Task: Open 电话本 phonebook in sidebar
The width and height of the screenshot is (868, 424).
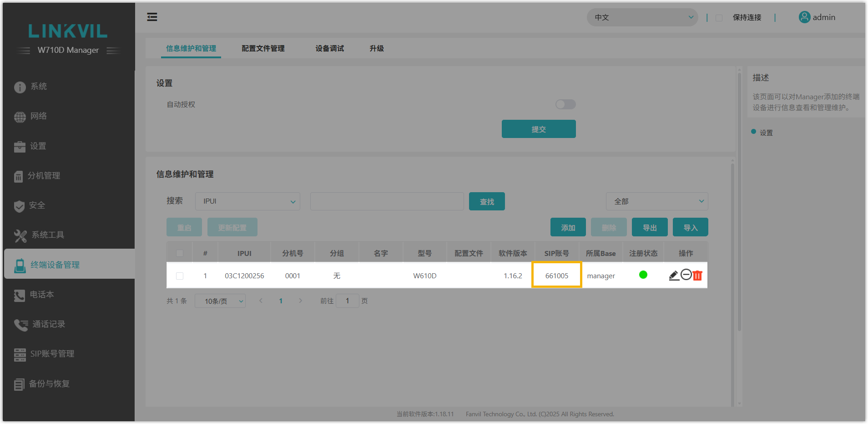Action: pos(42,295)
